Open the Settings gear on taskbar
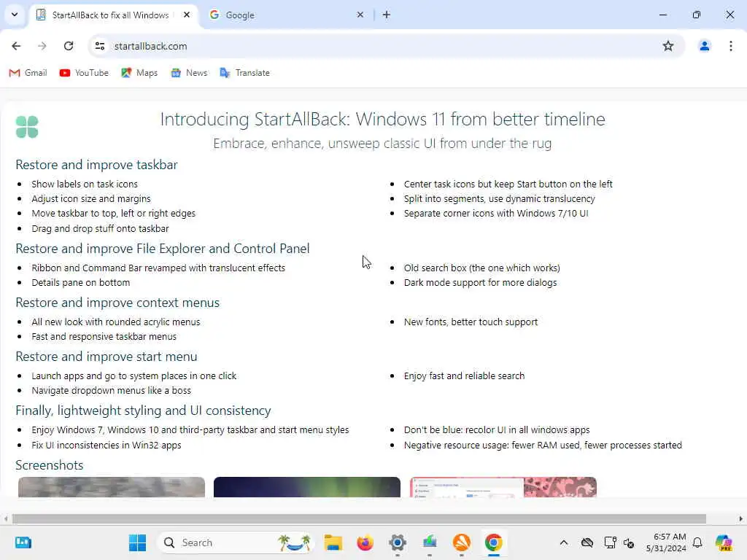Screen dimensions: 747x560 (x=398, y=542)
